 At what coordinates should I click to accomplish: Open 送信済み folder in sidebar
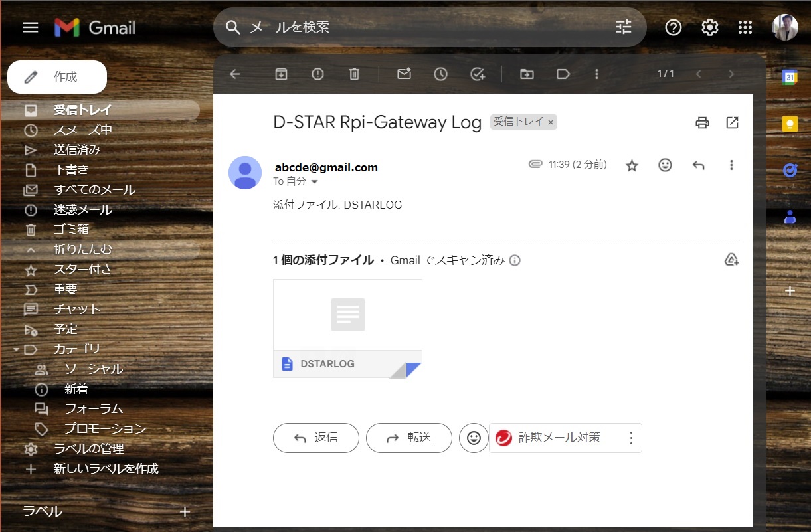(x=77, y=150)
